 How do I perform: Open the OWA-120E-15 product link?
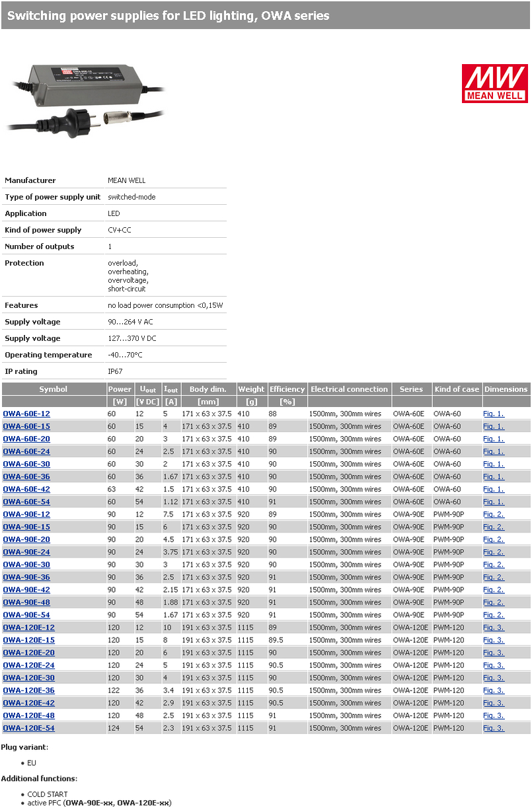click(x=29, y=640)
